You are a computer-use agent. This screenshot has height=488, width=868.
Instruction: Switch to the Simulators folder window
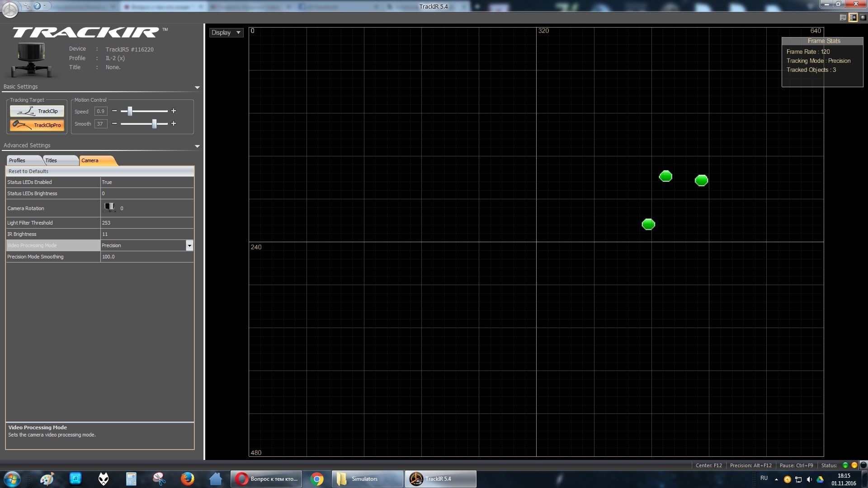point(368,479)
